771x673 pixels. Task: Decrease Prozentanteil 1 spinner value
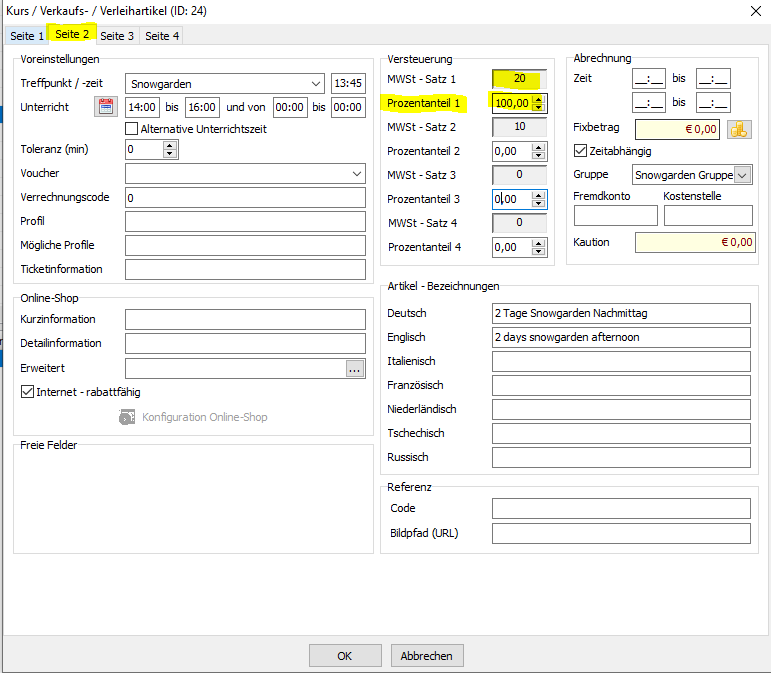[538, 107]
